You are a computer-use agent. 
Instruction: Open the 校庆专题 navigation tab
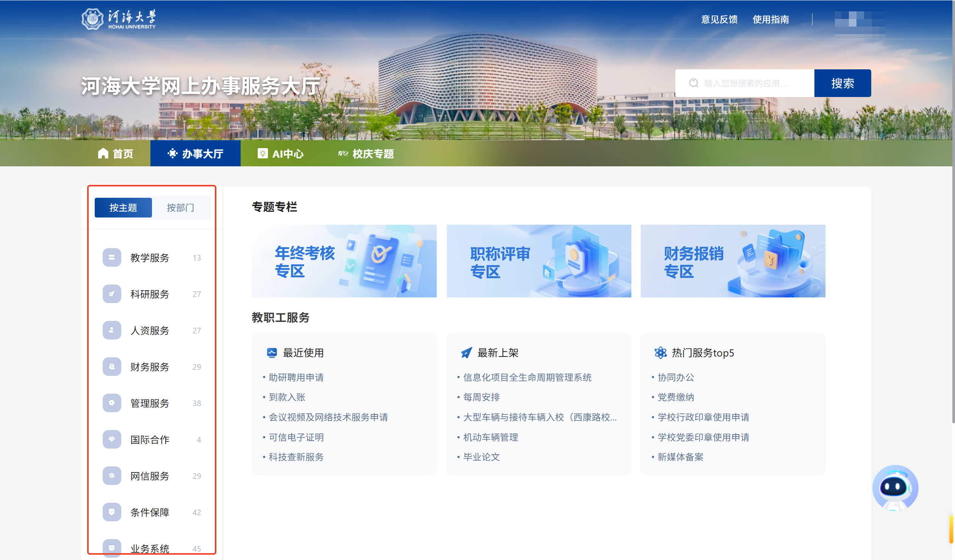366,154
